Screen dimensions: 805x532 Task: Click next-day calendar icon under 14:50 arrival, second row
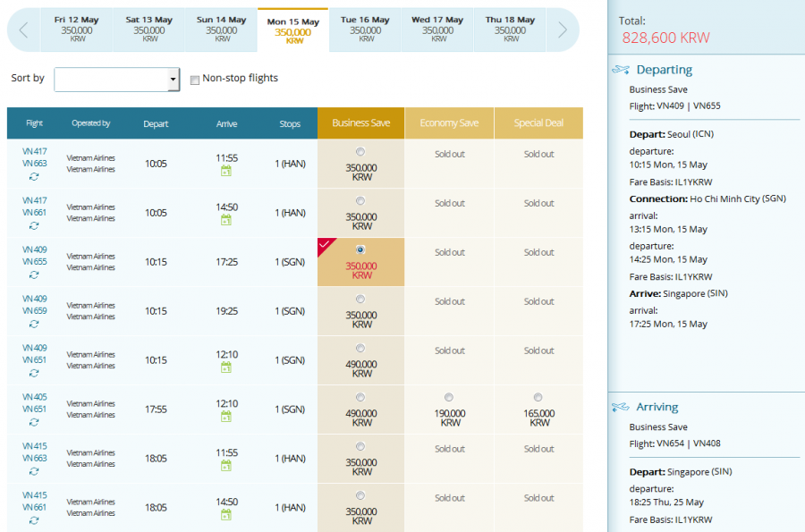point(226,221)
